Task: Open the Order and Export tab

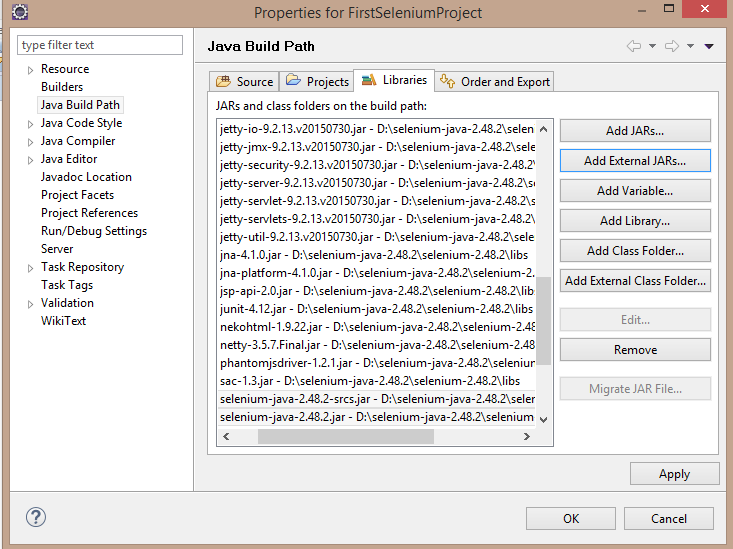Action: [495, 81]
